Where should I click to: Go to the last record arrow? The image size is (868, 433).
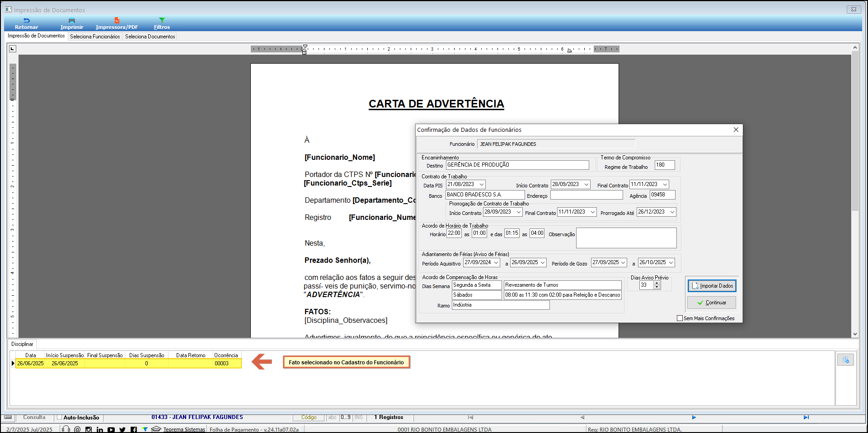(806, 417)
